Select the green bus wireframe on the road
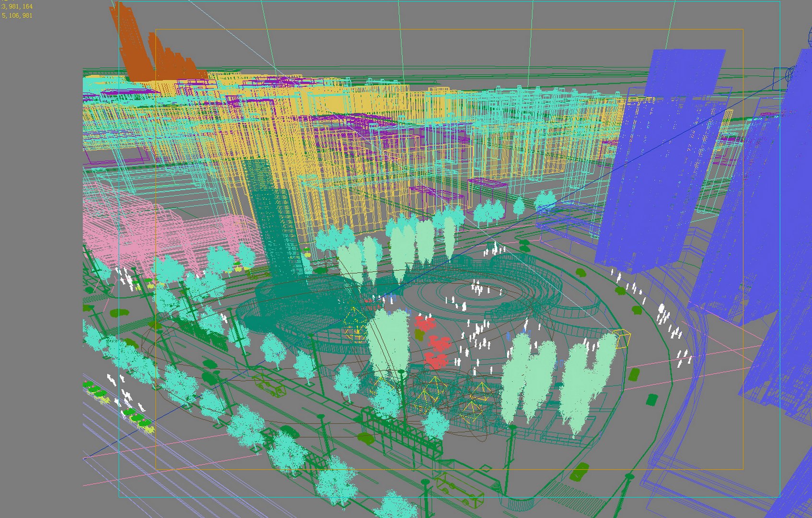 (459, 490)
